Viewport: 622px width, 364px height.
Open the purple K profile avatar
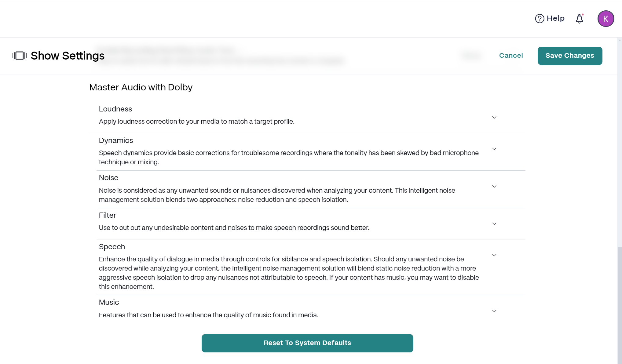tap(606, 19)
